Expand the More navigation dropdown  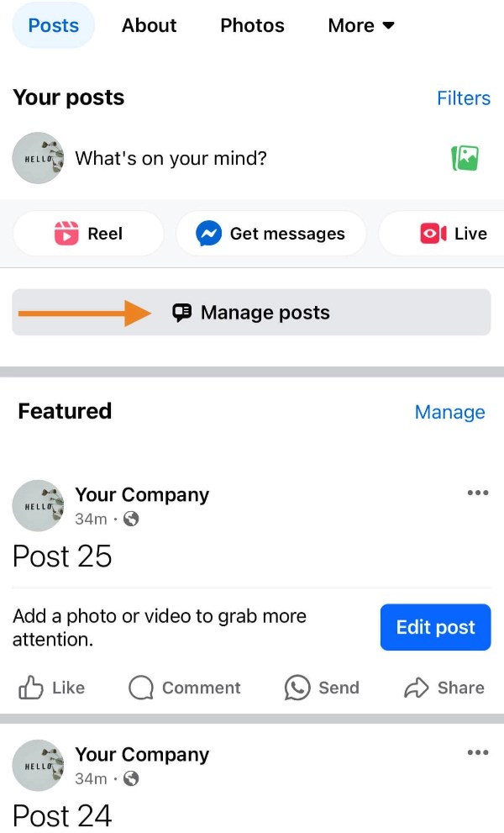click(x=360, y=25)
